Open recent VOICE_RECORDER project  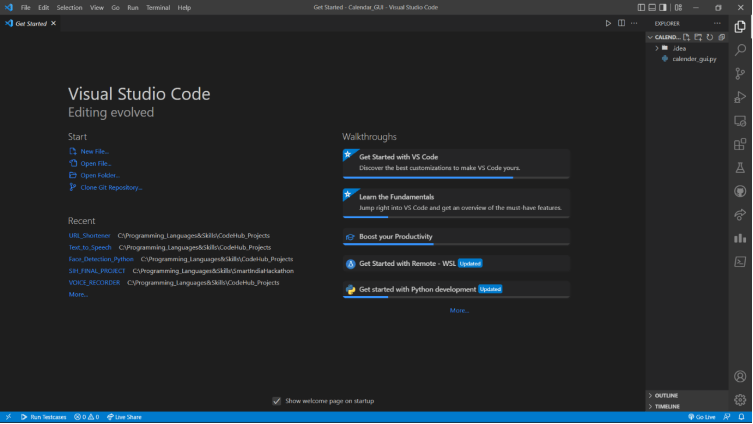click(x=94, y=282)
